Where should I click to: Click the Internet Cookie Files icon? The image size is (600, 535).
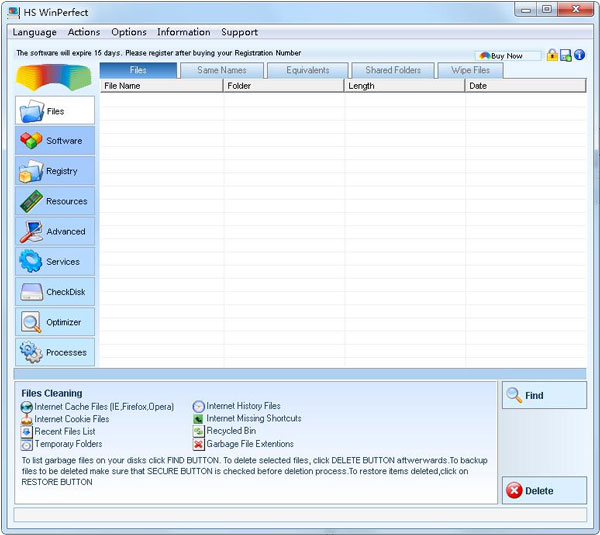(27, 419)
